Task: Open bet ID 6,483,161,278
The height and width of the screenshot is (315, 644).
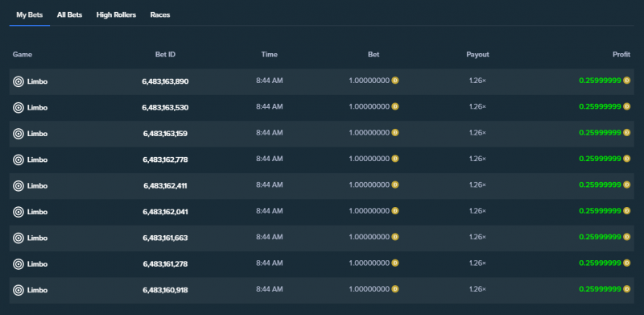Action: click(166, 264)
